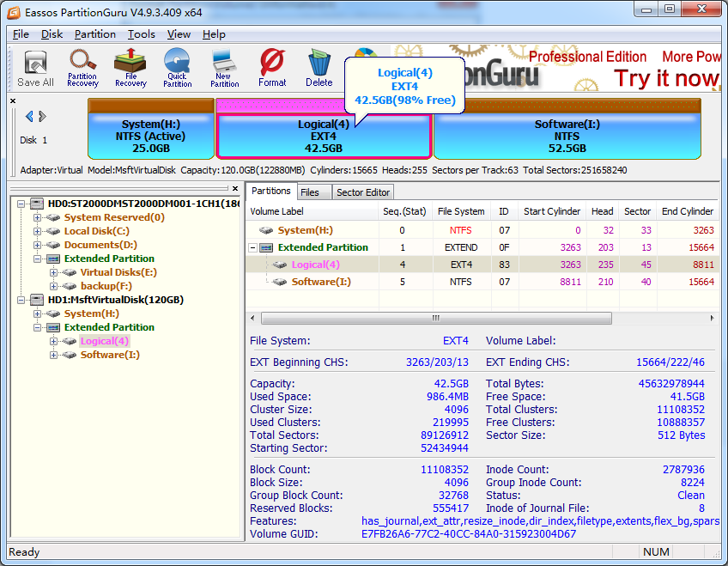Select Logical(4) EXT4 block in disk map
This screenshot has width=728, height=566.
(324, 136)
